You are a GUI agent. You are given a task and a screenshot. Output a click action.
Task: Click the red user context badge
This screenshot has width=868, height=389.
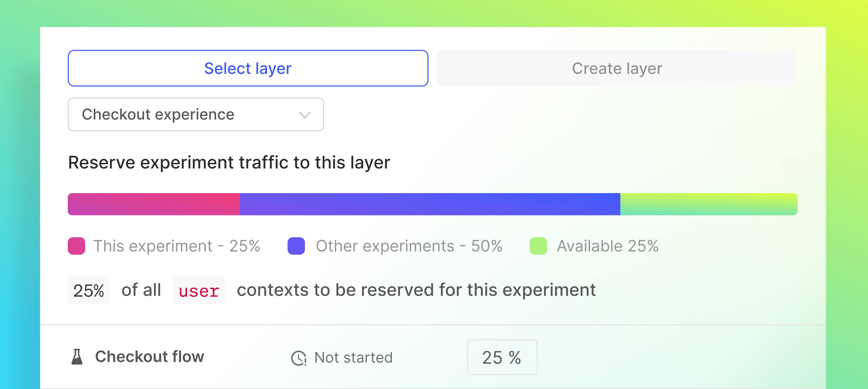coord(199,290)
